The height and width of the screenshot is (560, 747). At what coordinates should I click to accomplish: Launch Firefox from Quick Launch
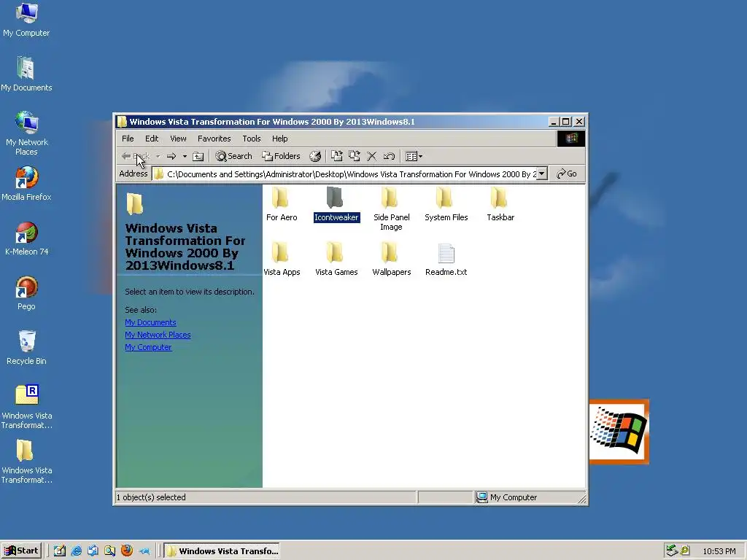click(127, 551)
